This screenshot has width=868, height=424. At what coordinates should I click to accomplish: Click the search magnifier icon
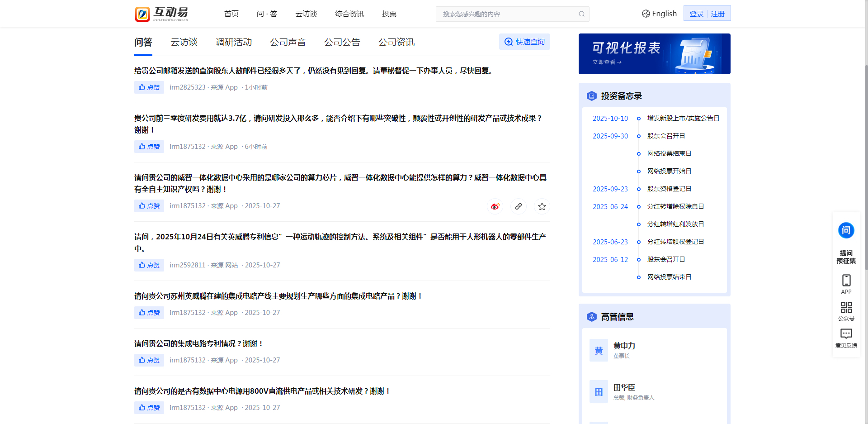[x=581, y=14]
